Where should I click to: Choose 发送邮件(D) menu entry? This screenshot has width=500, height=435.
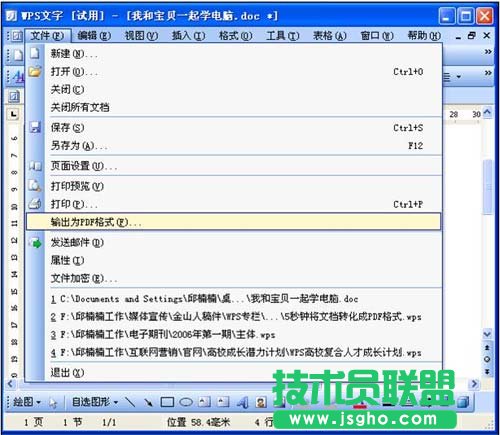(x=233, y=242)
